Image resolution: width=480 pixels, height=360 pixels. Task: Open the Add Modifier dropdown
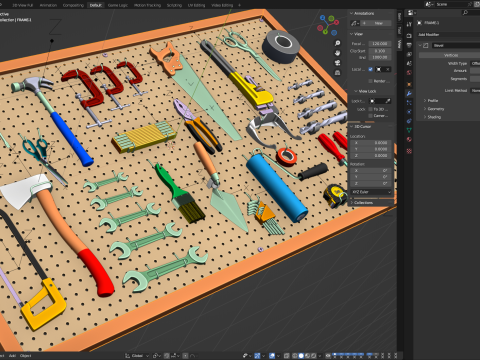coord(449,35)
